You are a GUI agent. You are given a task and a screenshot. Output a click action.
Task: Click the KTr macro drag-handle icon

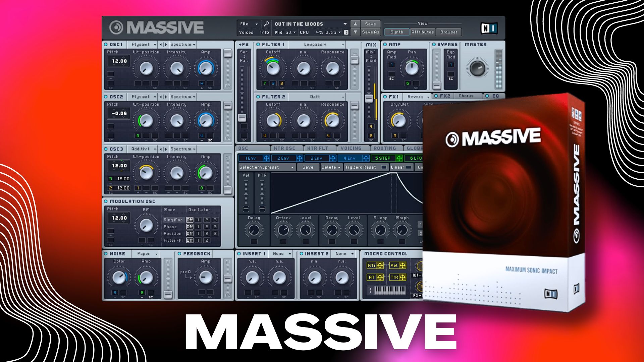380,265
